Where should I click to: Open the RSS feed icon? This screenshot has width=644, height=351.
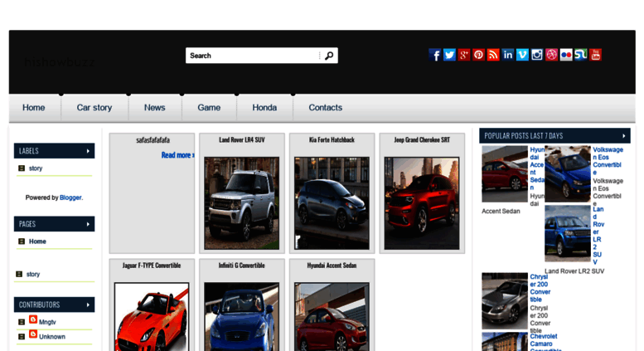click(x=493, y=55)
